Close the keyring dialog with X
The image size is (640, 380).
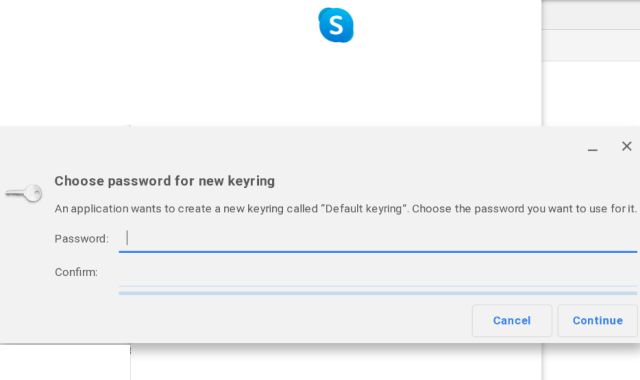(x=627, y=146)
